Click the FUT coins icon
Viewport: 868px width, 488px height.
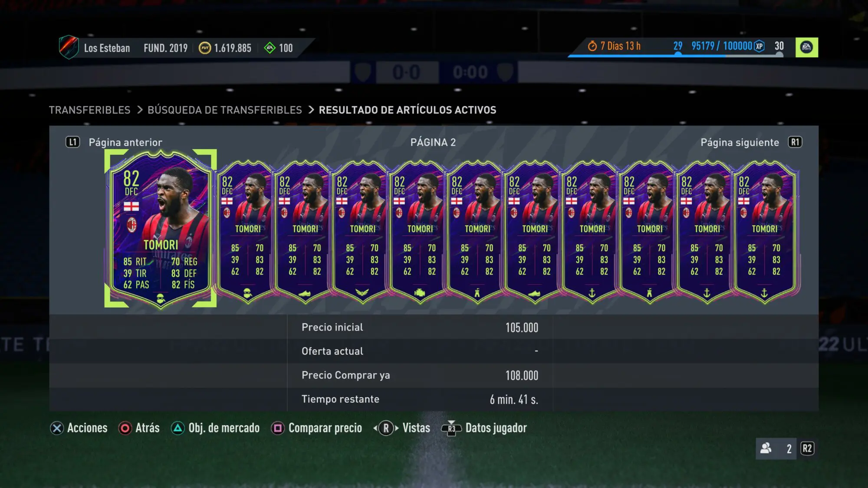coord(205,48)
